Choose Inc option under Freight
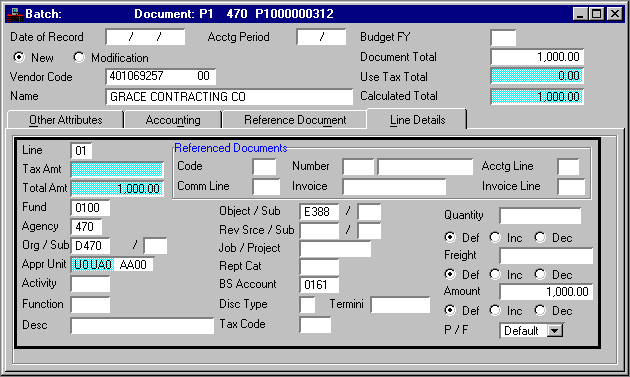Viewport: 630px width, 377px height. pyautogui.click(x=495, y=275)
